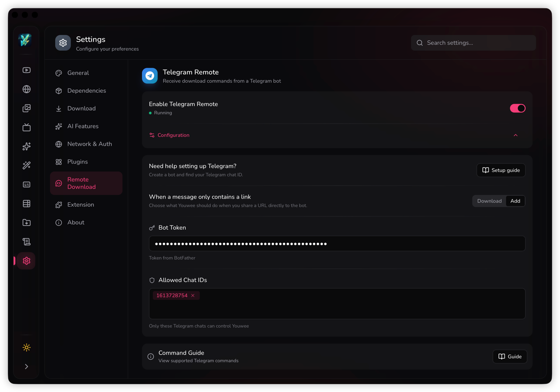Open the table grid sidebar icon
The height and width of the screenshot is (392, 560).
point(26,203)
